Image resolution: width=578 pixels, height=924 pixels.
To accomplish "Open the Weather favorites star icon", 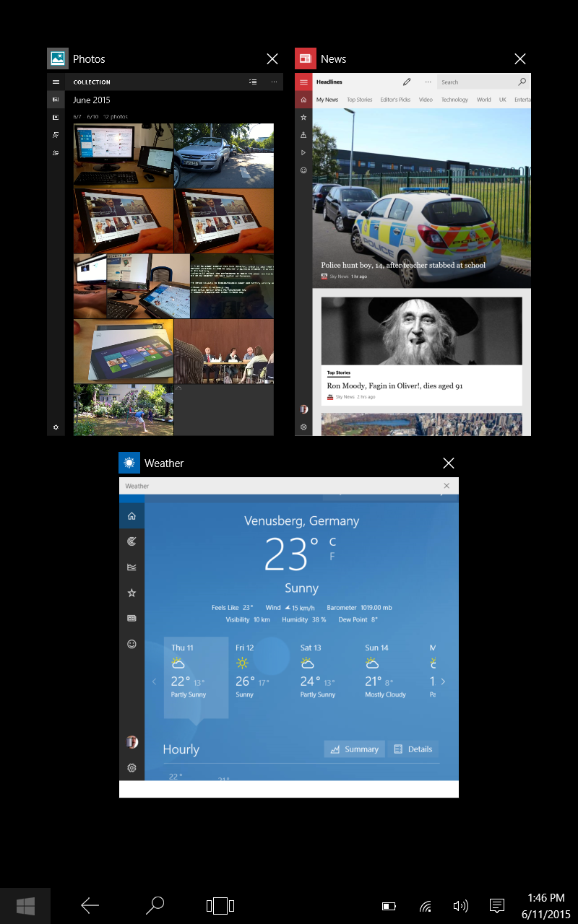I will [131, 593].
